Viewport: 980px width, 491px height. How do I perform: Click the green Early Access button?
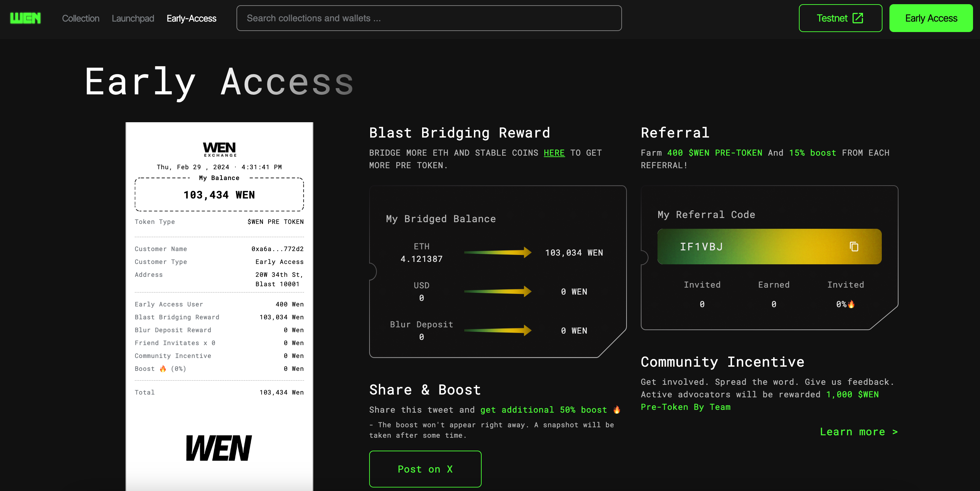931,18
